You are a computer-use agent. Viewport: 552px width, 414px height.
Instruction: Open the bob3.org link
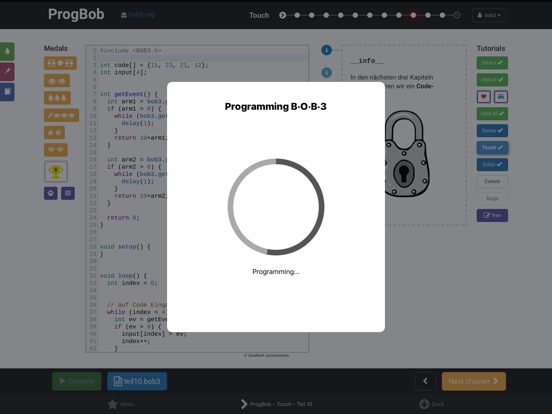138,15
